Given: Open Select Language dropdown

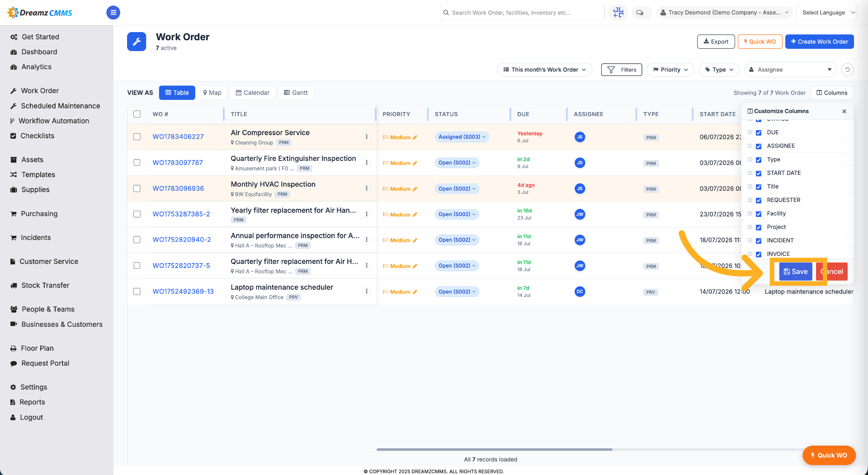Looking at the screenshot, I should coord(827,13).
